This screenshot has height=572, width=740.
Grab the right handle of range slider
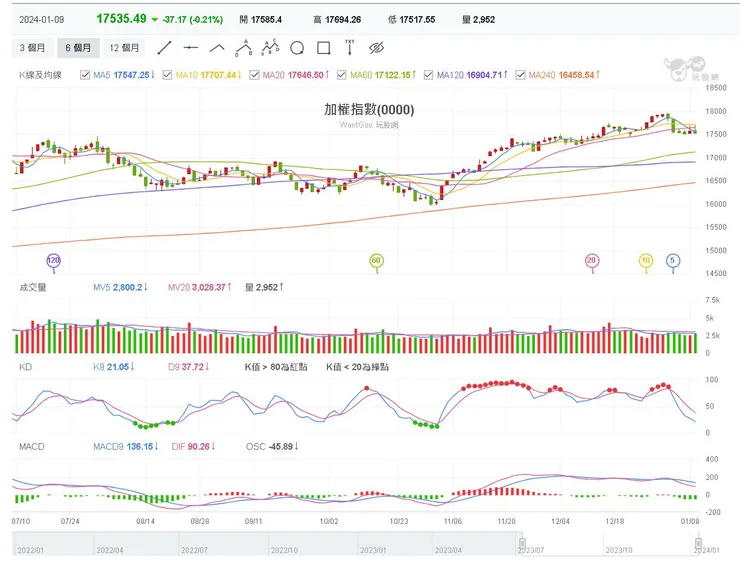pyautogui.click(x=698, y=542)
